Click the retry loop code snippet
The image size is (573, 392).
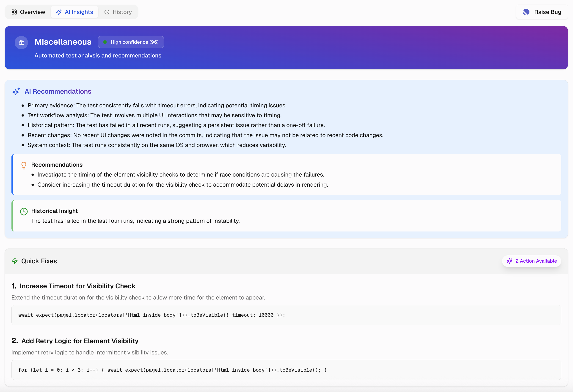[172, 370]
